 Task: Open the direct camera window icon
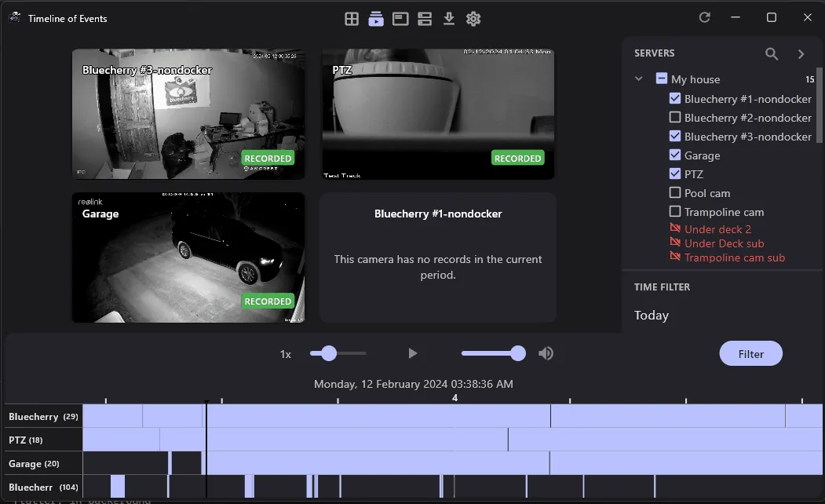pyautogui.click(x=400, y=19)
